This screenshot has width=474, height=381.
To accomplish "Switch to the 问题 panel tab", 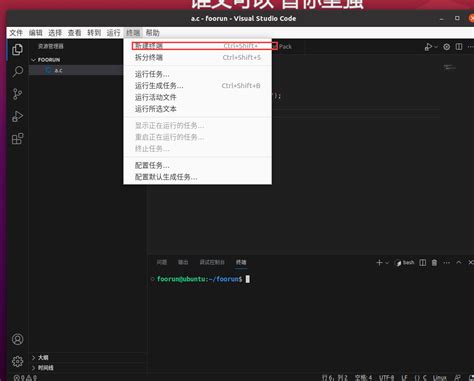I will (162, 263).
